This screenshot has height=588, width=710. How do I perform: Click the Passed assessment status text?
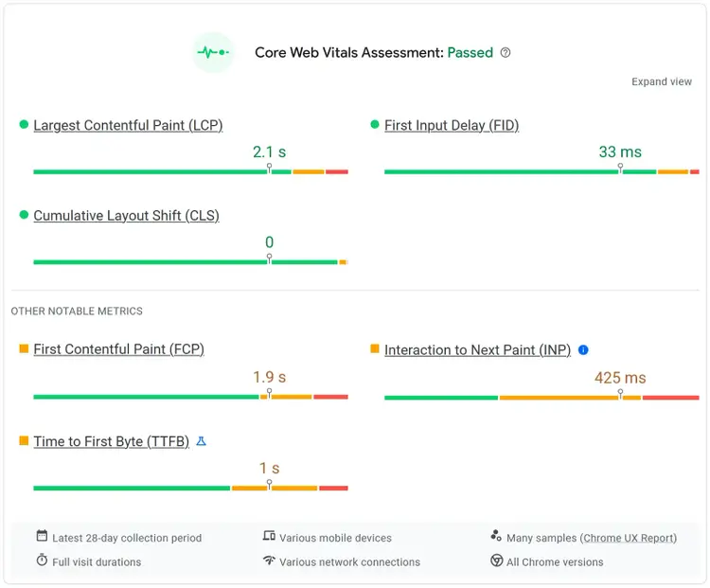[x=470, y=52]
